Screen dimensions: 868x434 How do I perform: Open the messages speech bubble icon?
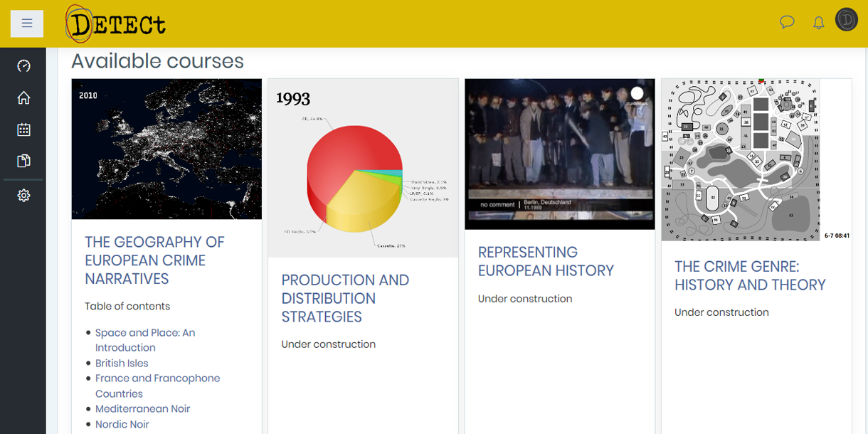(787, 22)
